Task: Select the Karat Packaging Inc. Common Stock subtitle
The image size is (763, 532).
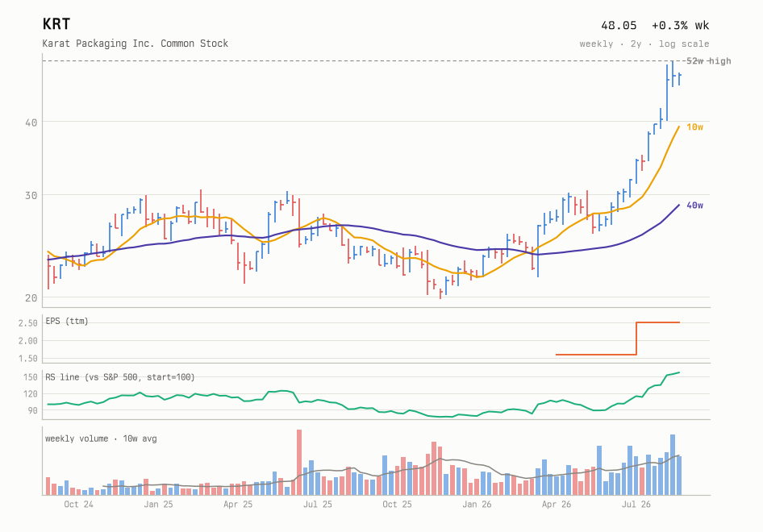Action: [x=136, y=44]
